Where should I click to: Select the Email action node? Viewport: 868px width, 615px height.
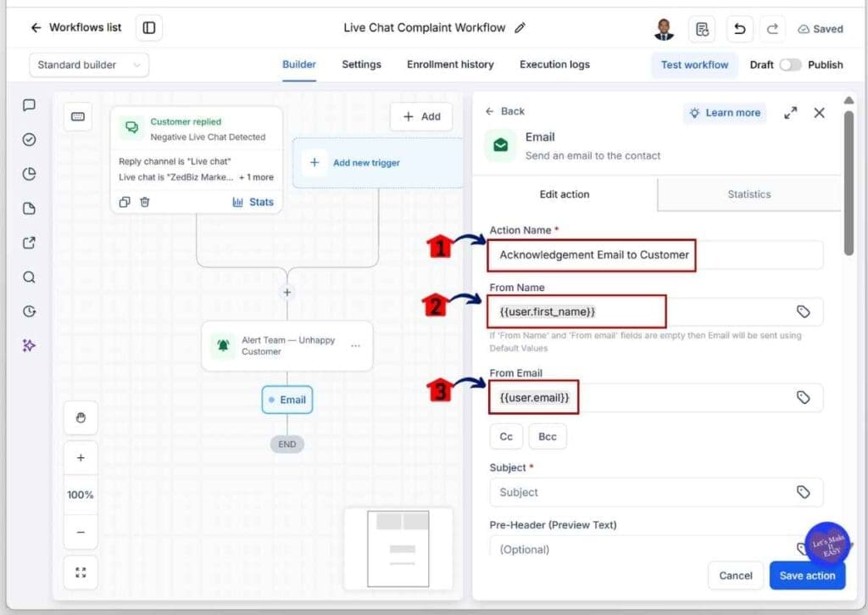[287, 400]
